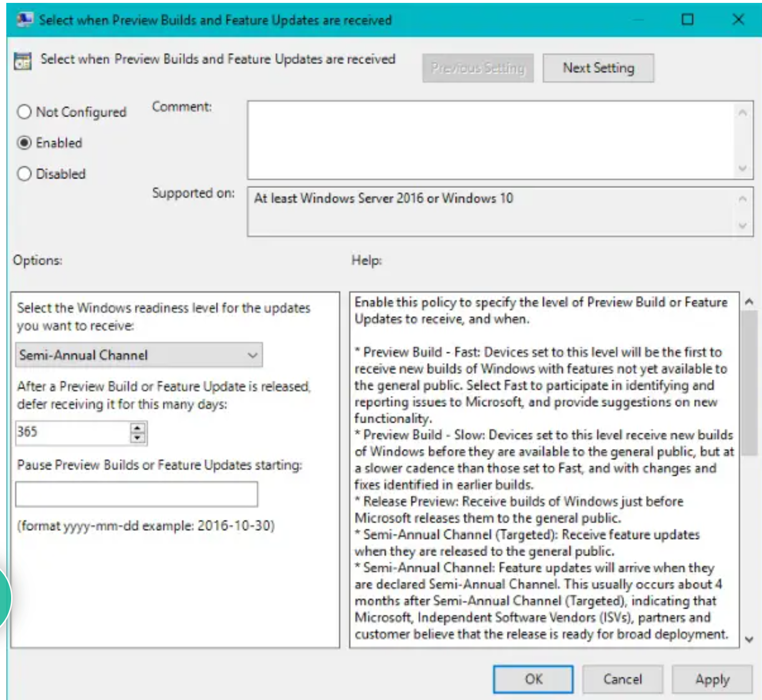
Task: Close the policy dialog window
Action: pyautogui.click(x=738, y=19)
